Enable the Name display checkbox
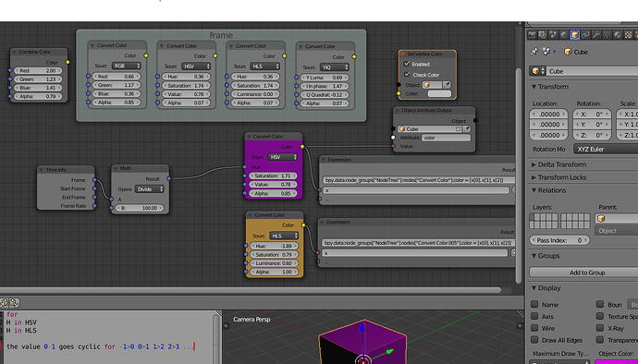 tap(534, 304)
